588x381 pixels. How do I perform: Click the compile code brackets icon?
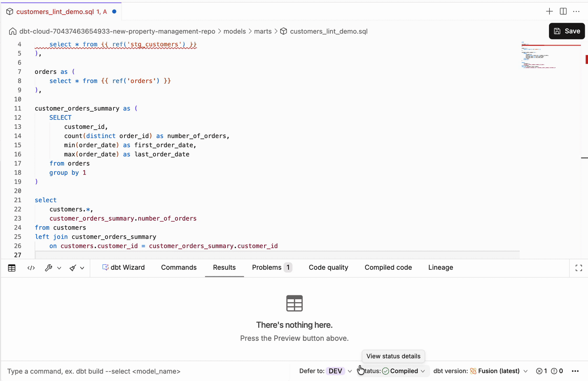(x=31, y=268)
